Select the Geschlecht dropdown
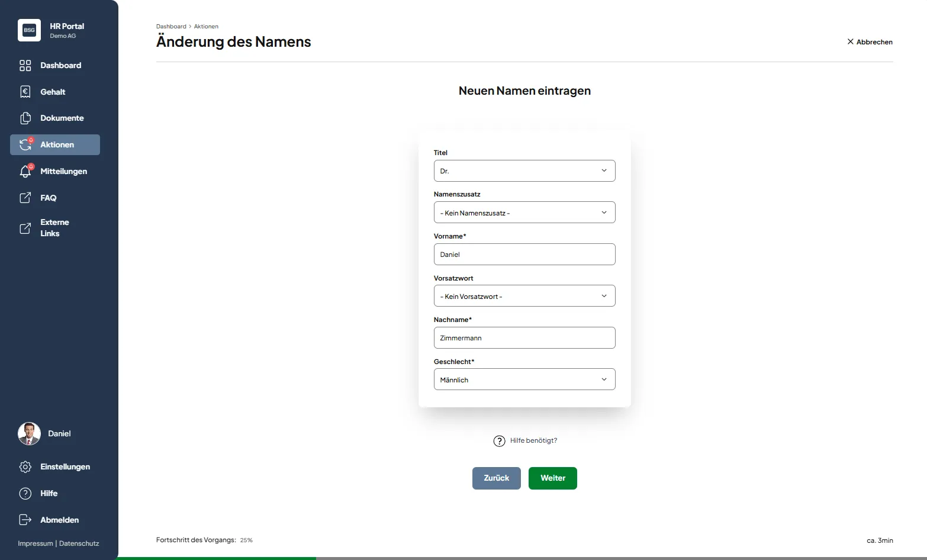927x560 pixels. tap(524, 379)
